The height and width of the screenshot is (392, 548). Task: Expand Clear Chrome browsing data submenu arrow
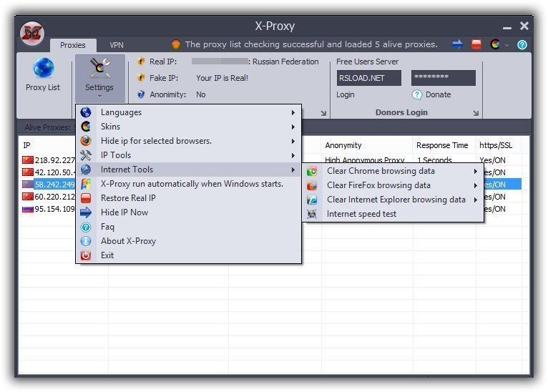(476, 171)
